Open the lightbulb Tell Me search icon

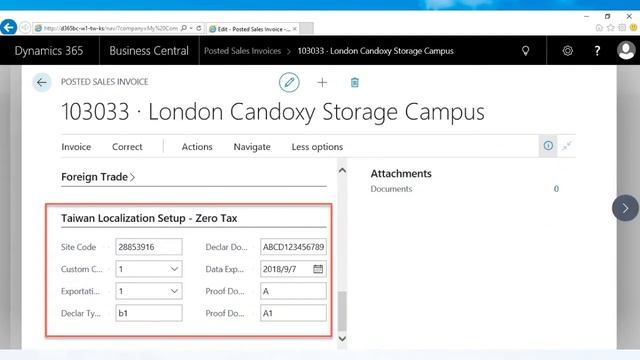[x=526, y=51]
